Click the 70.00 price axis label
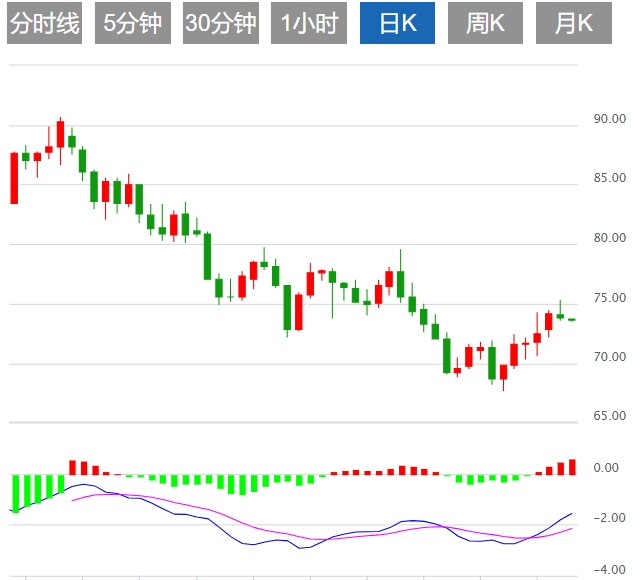The image size is (643, 580). [609, 357]
